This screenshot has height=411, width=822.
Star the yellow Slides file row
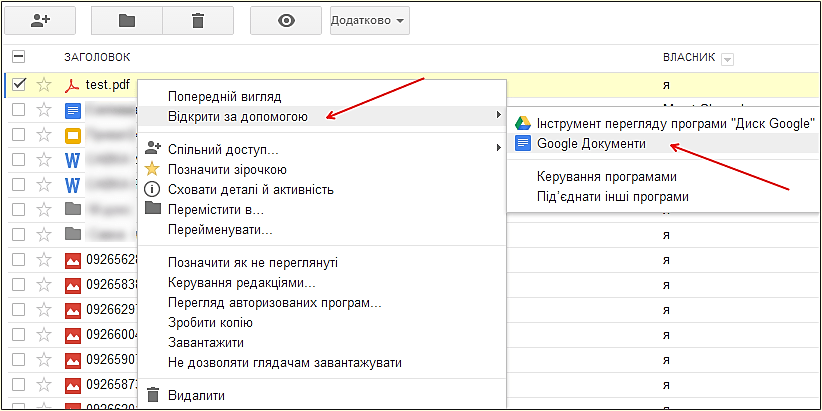(44, 135)
